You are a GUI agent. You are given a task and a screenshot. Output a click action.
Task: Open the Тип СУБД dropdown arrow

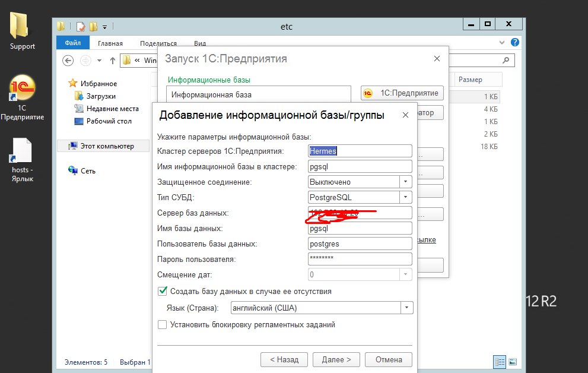(405, 197)
